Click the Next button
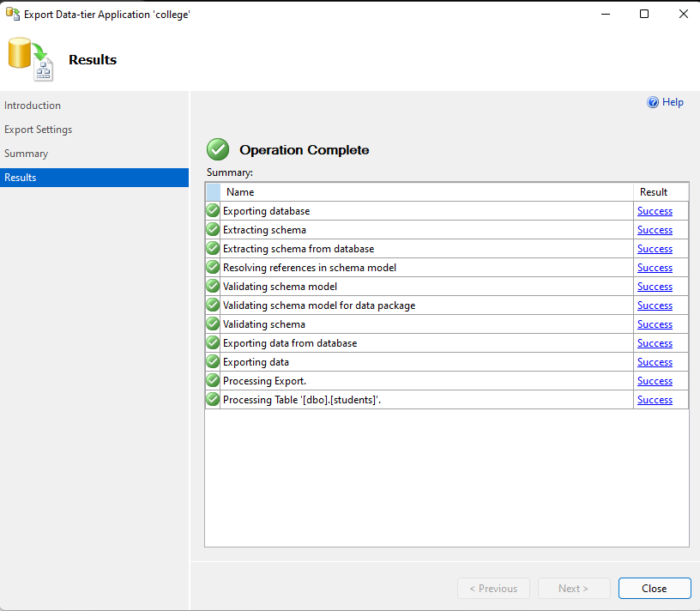 click(x=574, y=588)
